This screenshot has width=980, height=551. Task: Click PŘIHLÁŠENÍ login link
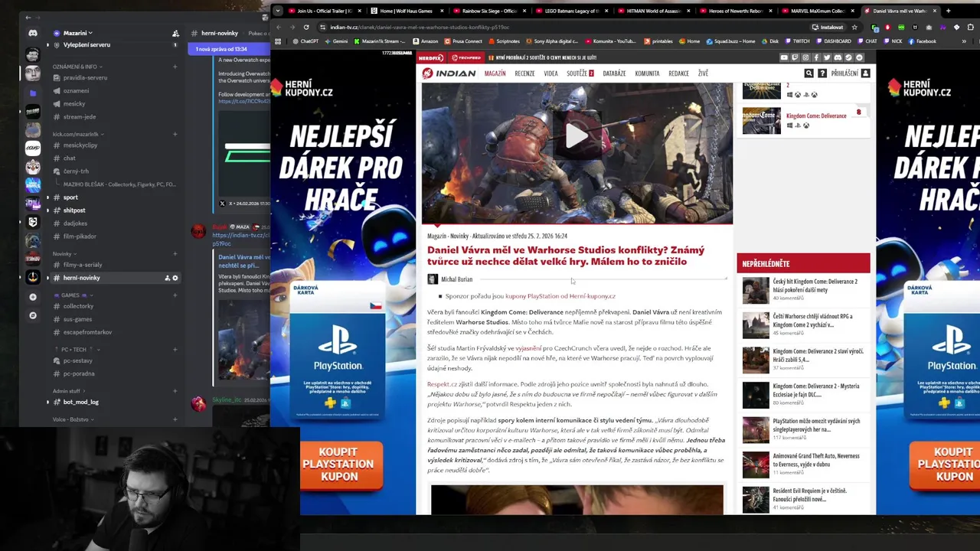click(x=844, y=73)
